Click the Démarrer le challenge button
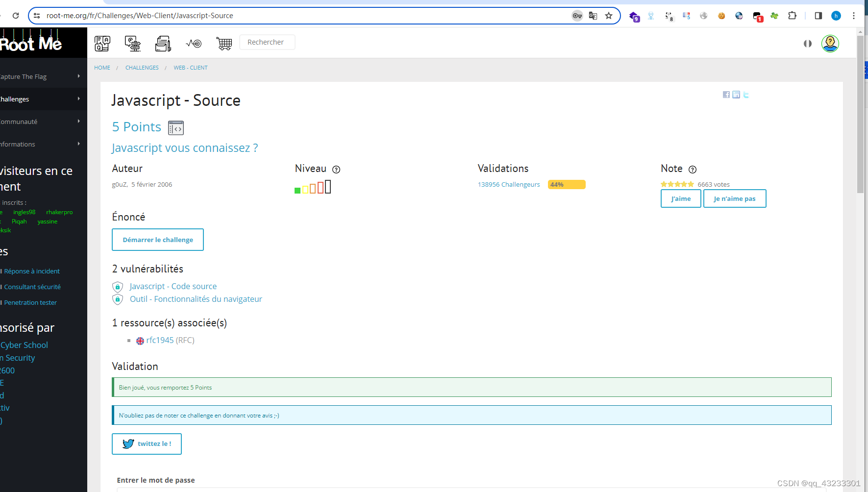Image resolution: width=868 pixels, height=492 pixels. click(157, 239)
